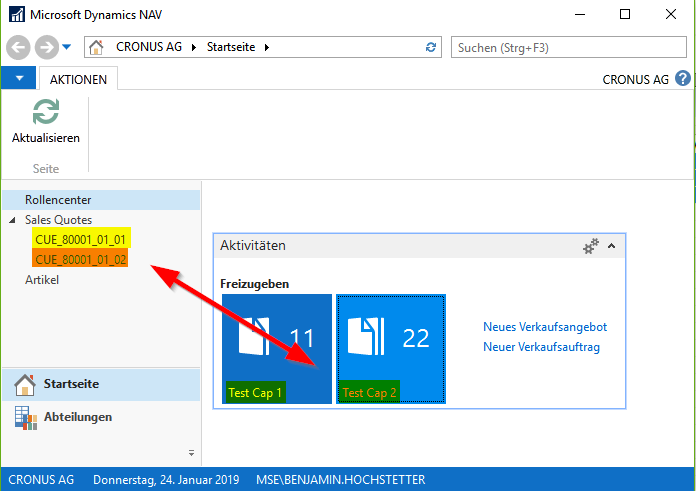Expand the arrow after CRONUS AG breadcrumb
Image resolution: width=696 pixels, height=491 pixels.
click(x=194, y=48)
